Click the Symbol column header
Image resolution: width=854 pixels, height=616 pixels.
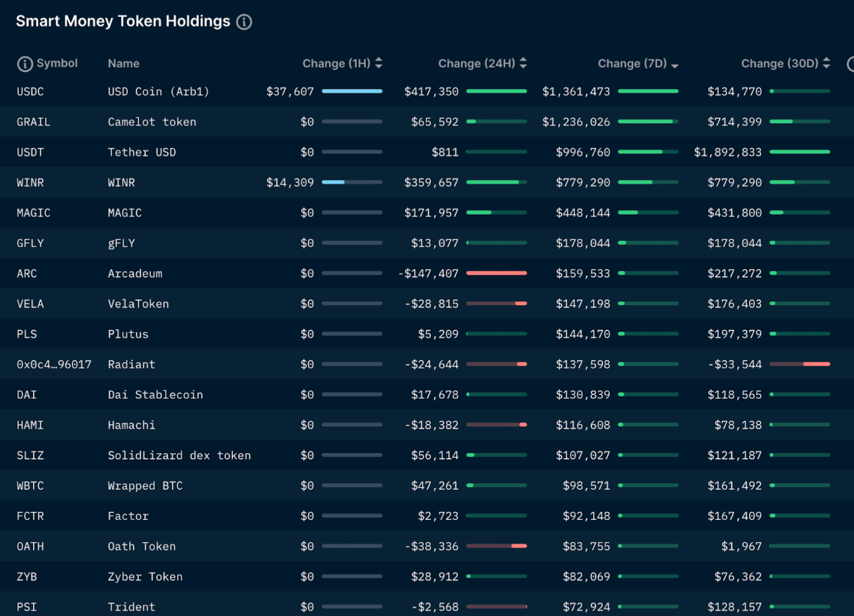point(57,63)
